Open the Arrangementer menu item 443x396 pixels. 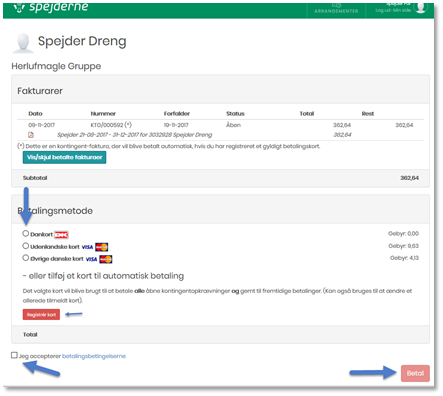336,9
